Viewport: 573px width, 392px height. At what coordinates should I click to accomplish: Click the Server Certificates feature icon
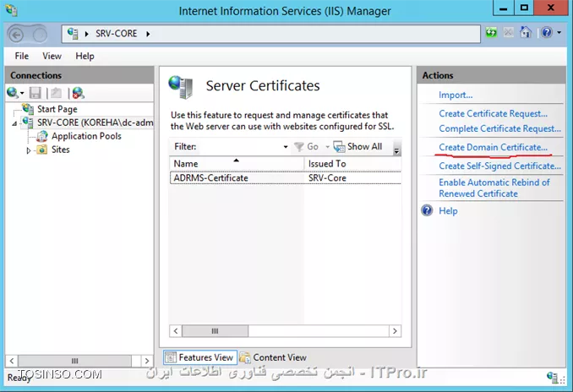pyautogui.click(x=181, y=87)
